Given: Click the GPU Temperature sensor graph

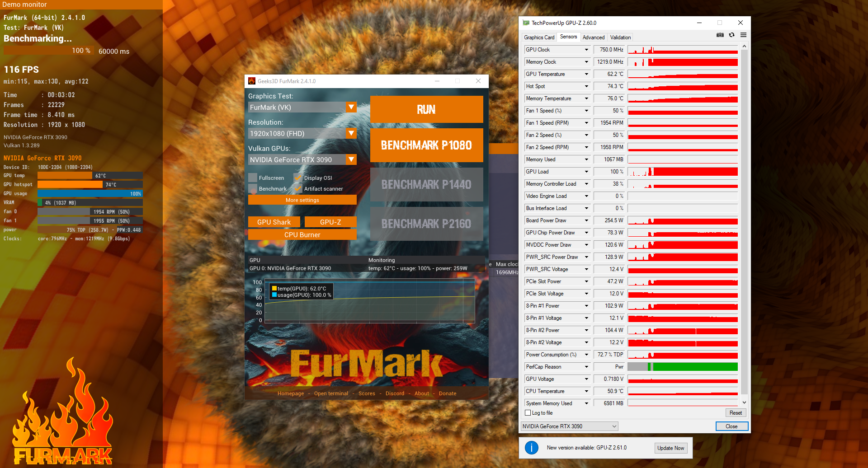Looking at the screenshot, I should coord(683,74).
